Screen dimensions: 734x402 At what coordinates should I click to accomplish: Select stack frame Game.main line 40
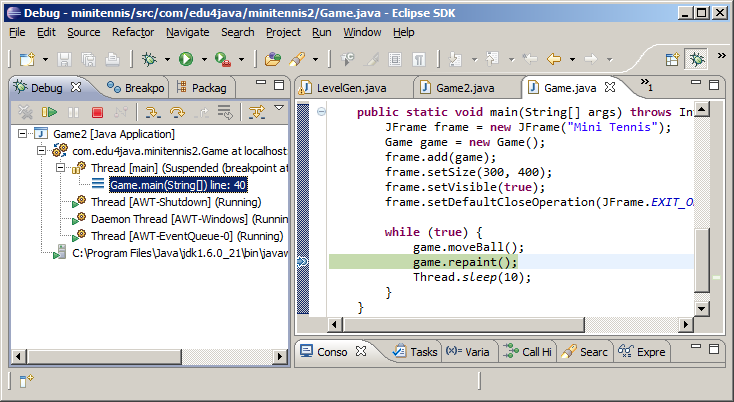click(x=178, y=185)
